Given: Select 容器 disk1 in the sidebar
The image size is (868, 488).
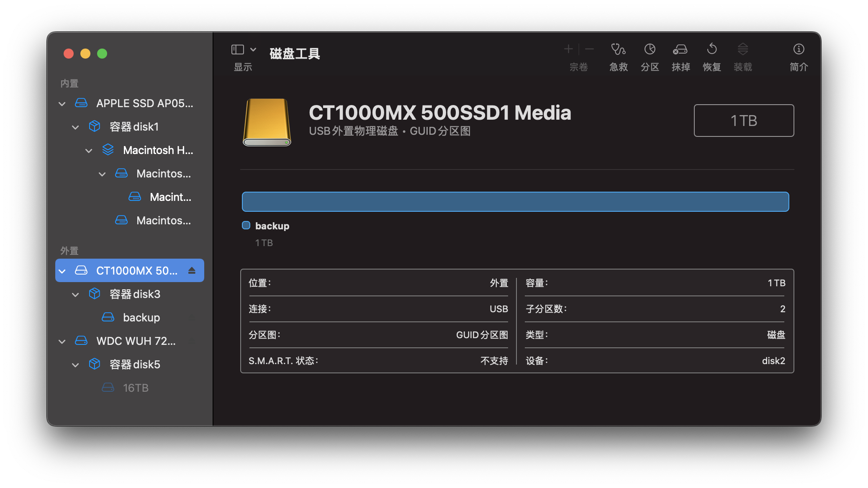Looking at the screenshot, I should click(x=134, y=127).
